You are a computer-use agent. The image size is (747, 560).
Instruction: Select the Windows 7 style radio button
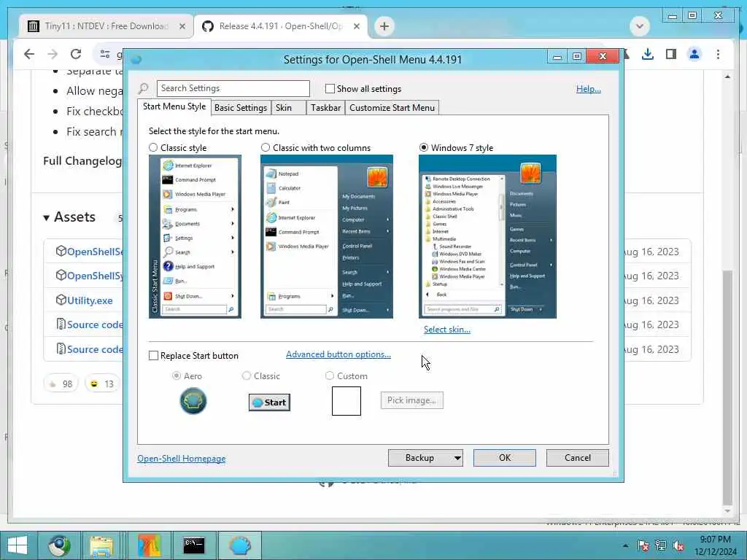click(x=424, y=147)
